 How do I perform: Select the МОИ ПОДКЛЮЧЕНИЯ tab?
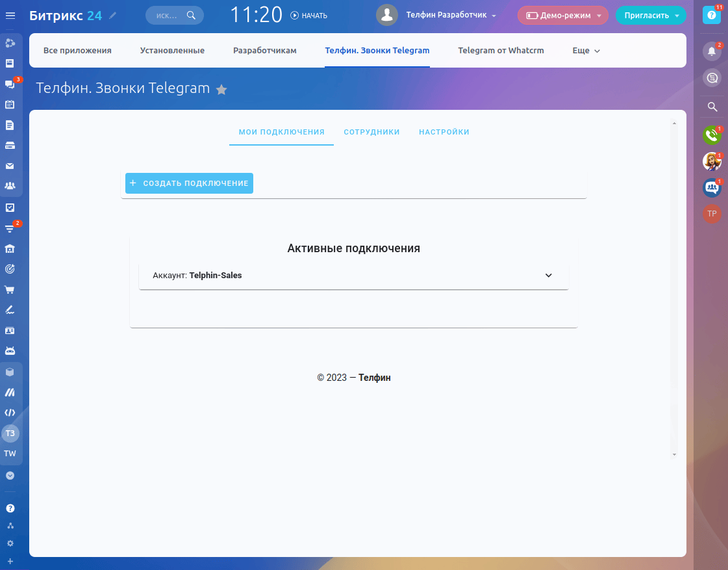tap(281, 132)
